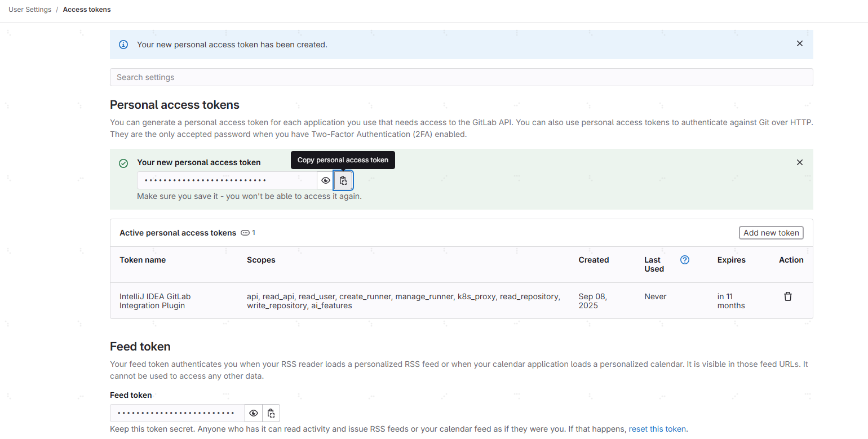Click the Action column header
The image size is (868, 439).
pos(791,260)
